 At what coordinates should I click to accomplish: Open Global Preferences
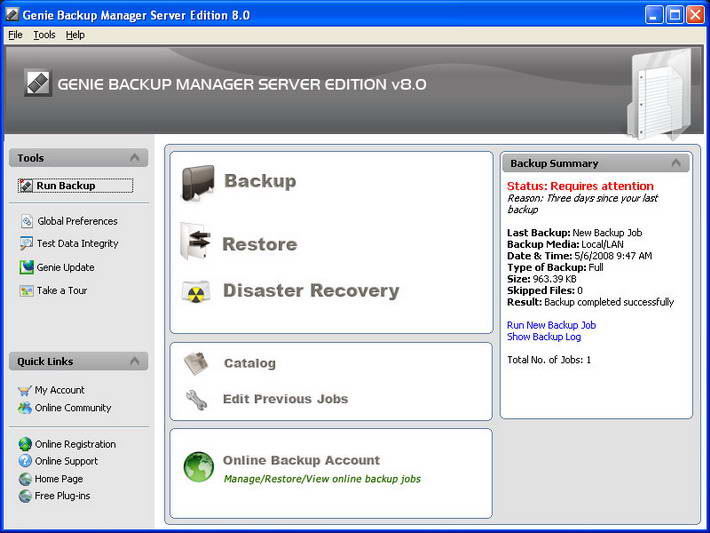click(77, 221)
